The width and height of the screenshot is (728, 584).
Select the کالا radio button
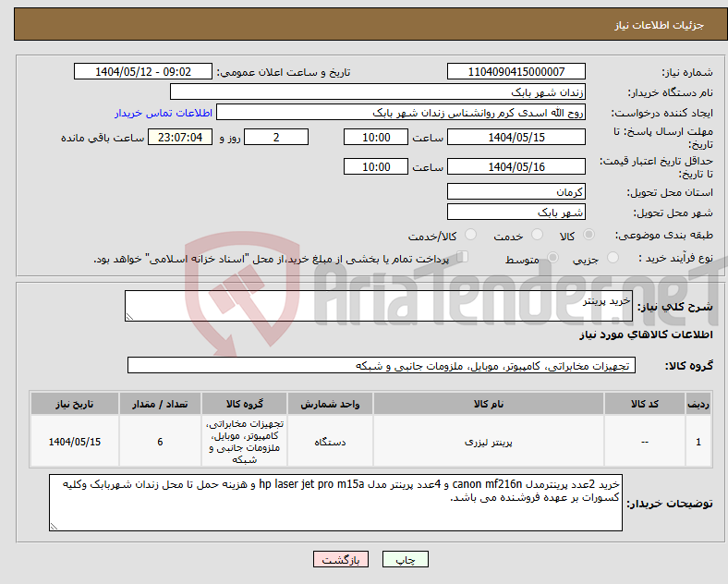[x=588, y=235]
